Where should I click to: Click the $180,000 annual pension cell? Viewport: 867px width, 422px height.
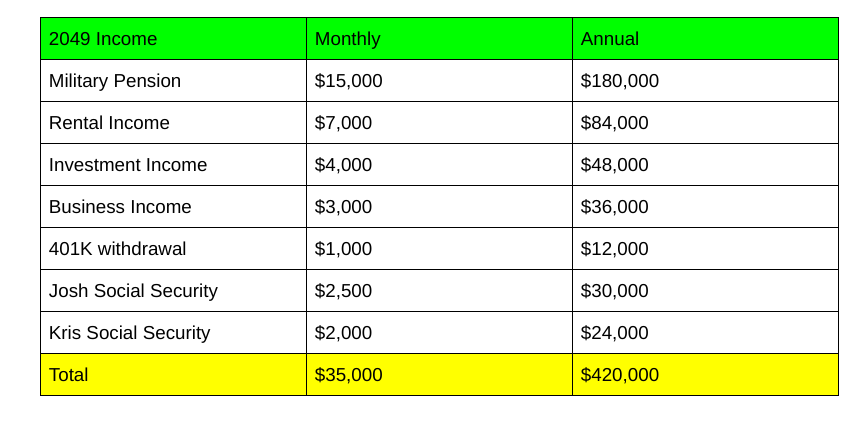tap(620, 81)
